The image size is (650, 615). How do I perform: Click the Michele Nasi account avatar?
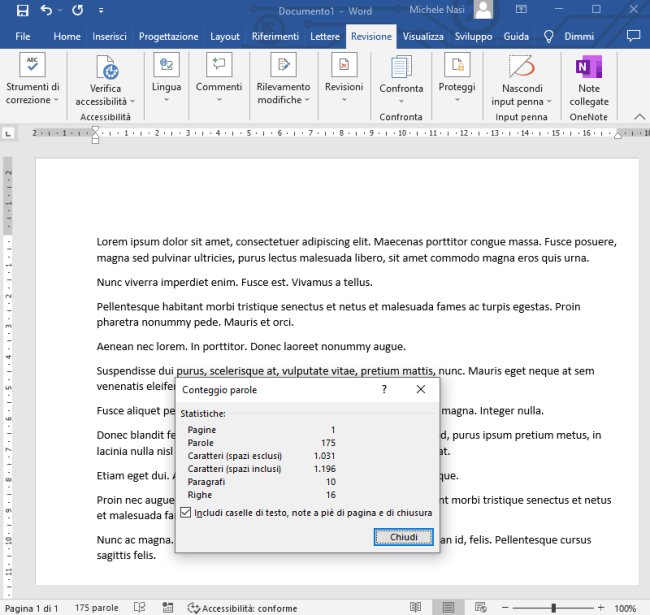(483, 10)
